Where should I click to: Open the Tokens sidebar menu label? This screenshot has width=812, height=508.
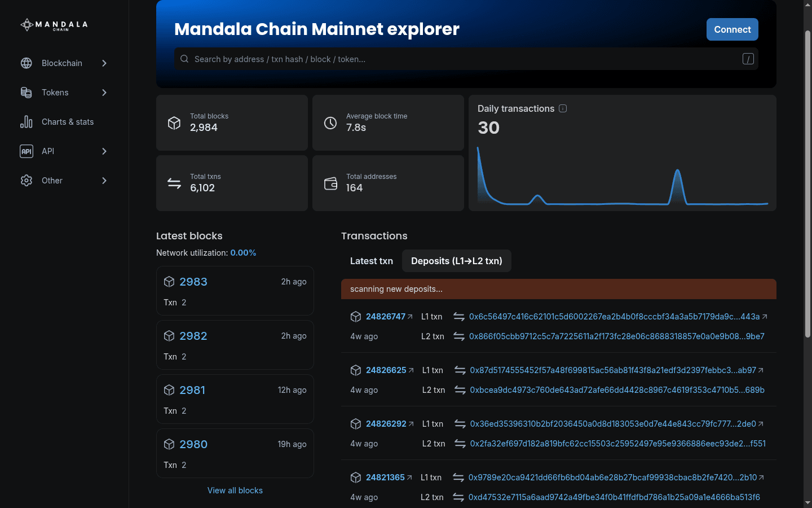(x=55, y=93)
